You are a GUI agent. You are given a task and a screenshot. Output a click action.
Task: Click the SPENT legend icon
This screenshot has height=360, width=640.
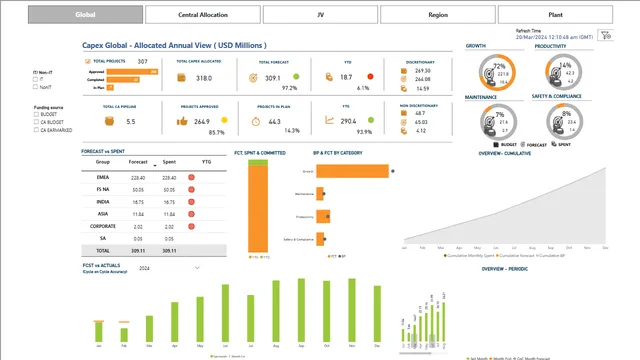[x=554, y=144]
